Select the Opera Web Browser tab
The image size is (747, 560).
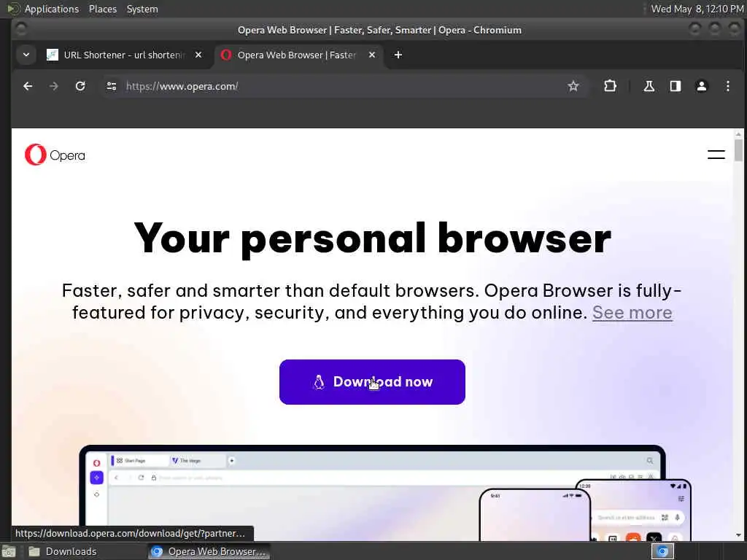coord(297,55)
